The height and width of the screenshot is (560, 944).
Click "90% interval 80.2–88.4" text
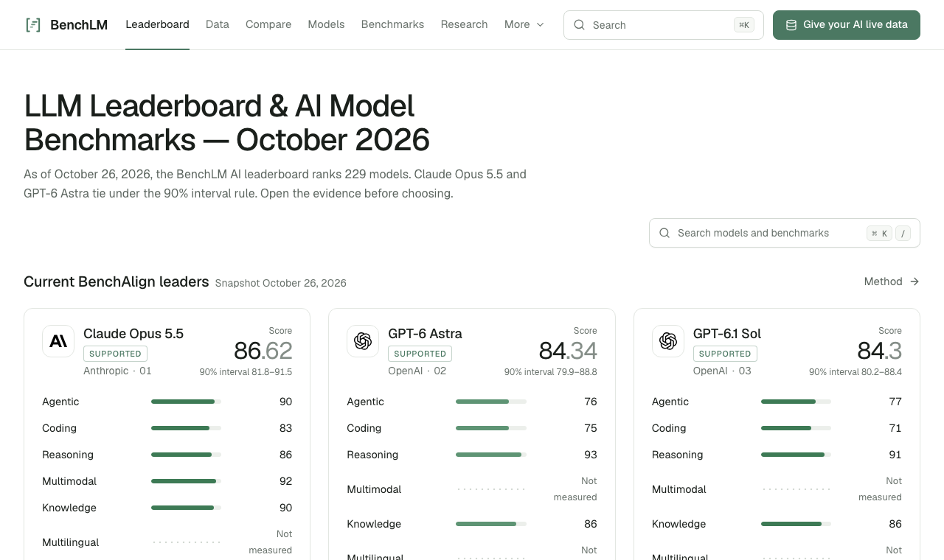tap(855, 372)
